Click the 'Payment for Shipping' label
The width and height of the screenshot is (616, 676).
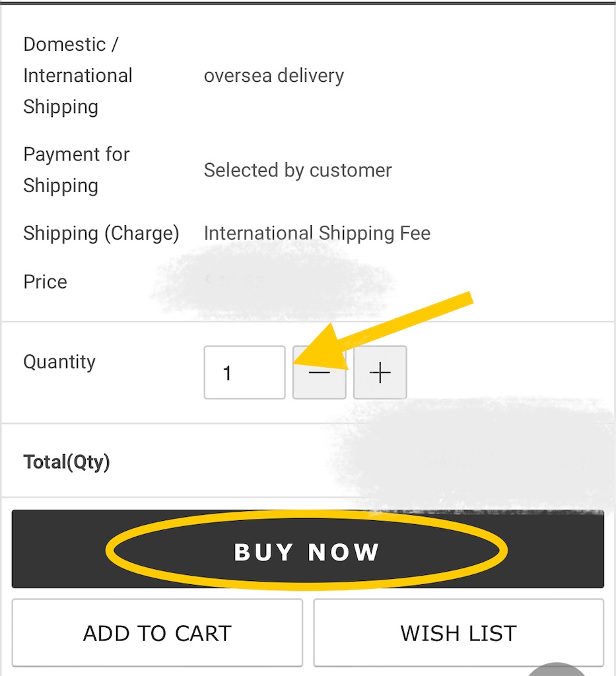pyautogui.click(x=77, y=170)
